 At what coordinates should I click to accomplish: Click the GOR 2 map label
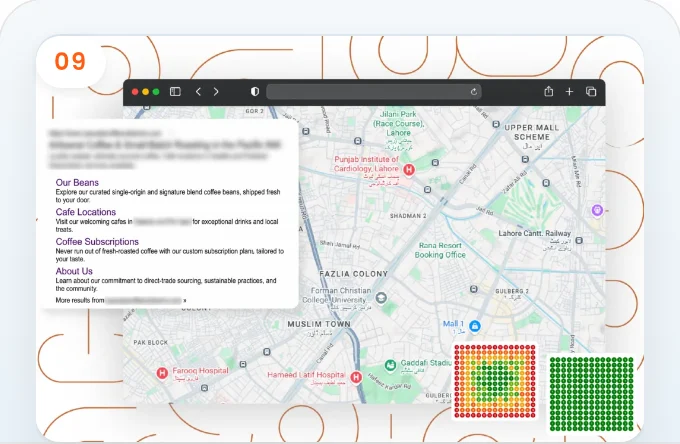(255, 111)
